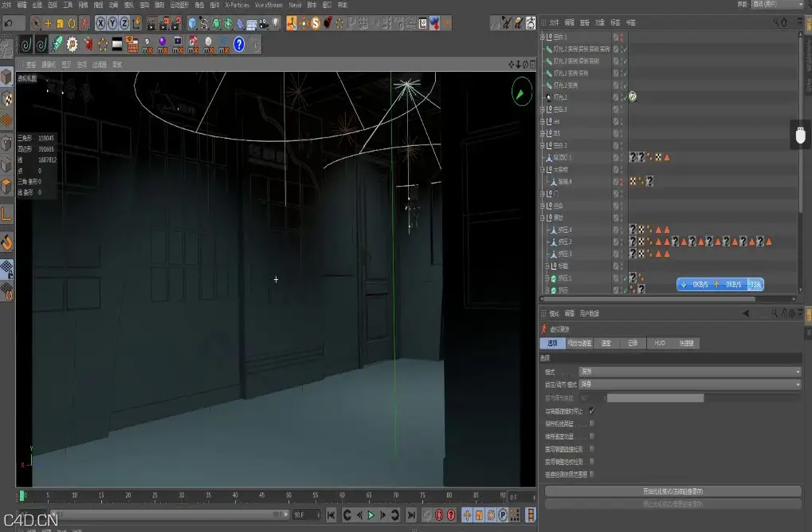Open the Vue xStream menu

pos(269,5)
